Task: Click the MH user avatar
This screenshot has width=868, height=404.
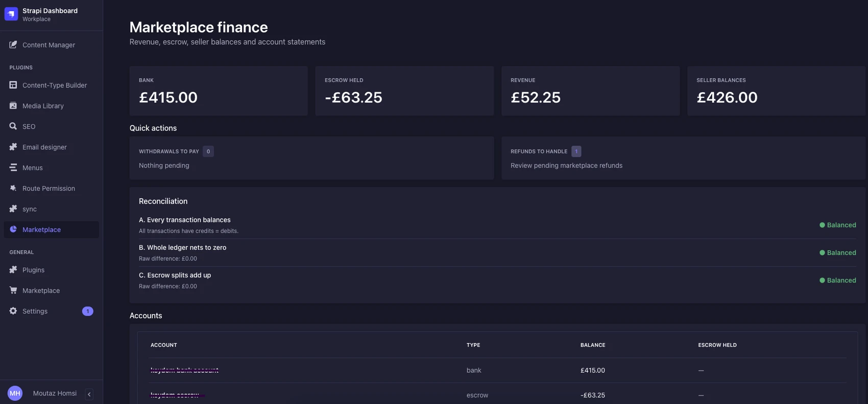Action: [x=15, y=393]
